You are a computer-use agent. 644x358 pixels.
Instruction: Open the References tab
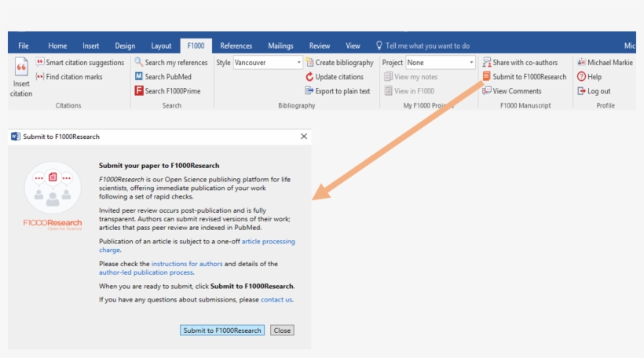point(236,46)
